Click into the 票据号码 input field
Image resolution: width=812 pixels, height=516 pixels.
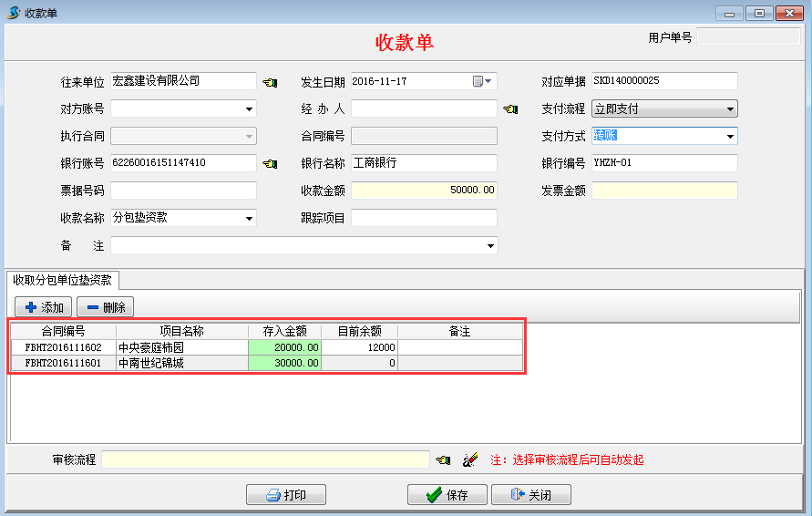[x=183, y=191]
